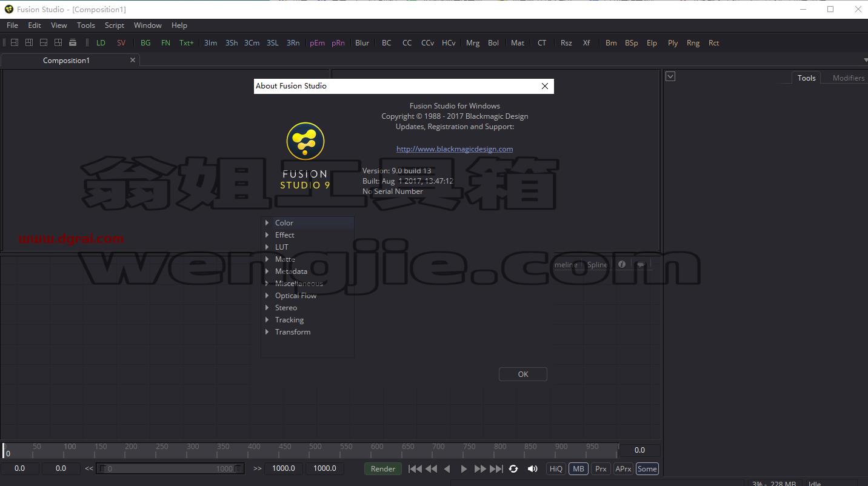The width and height of the screenshot is (868, 486).
Task: Switch to the Modifiers tab
Action: (848, 78)
